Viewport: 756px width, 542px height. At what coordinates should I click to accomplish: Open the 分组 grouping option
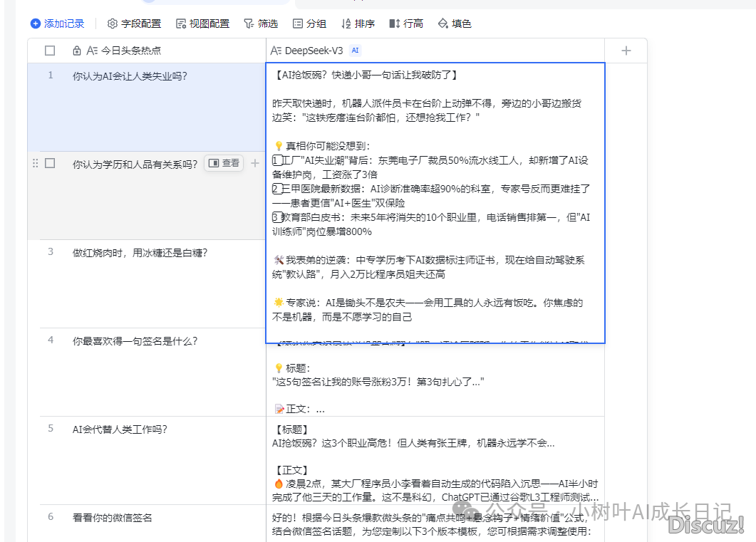pos(309,24)
